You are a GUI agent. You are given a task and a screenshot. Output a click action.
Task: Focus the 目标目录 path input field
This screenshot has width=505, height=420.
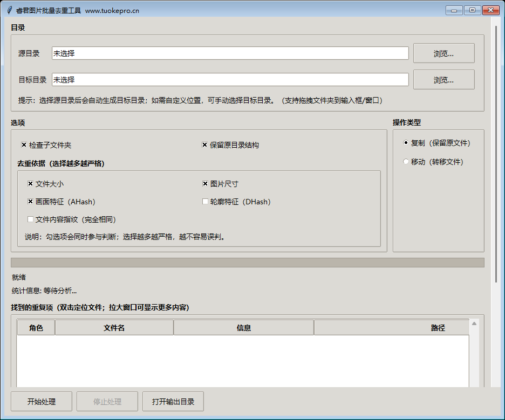230,79
